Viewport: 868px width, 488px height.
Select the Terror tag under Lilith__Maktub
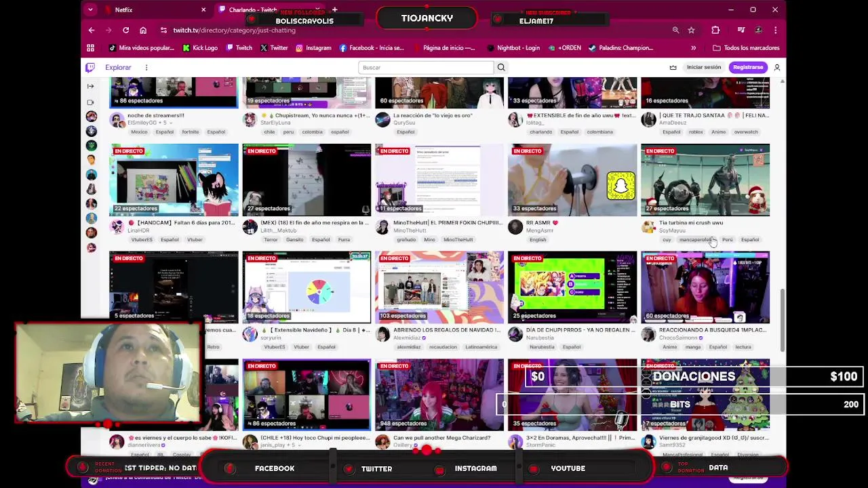pos(271,239)
